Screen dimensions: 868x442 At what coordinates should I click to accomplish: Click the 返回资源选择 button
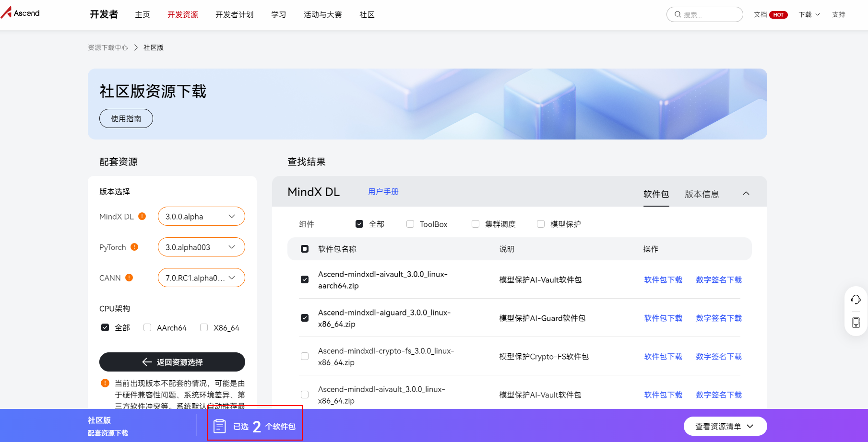(172, 362)
